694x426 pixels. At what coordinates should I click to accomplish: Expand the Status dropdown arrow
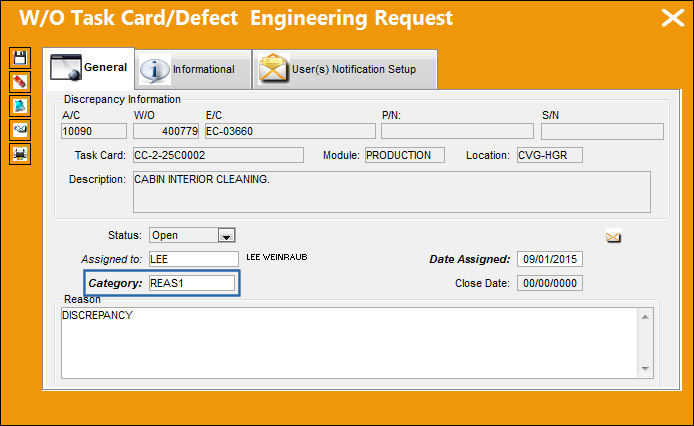tap(226, 235)
